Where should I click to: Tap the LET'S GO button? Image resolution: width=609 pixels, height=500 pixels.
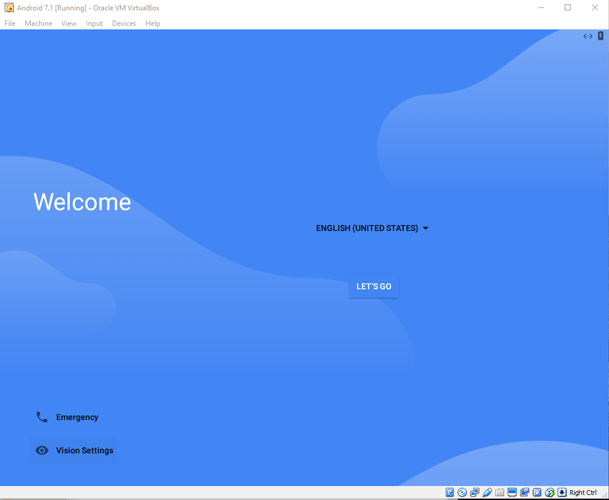pyautogui.click(x=374, y=286)
